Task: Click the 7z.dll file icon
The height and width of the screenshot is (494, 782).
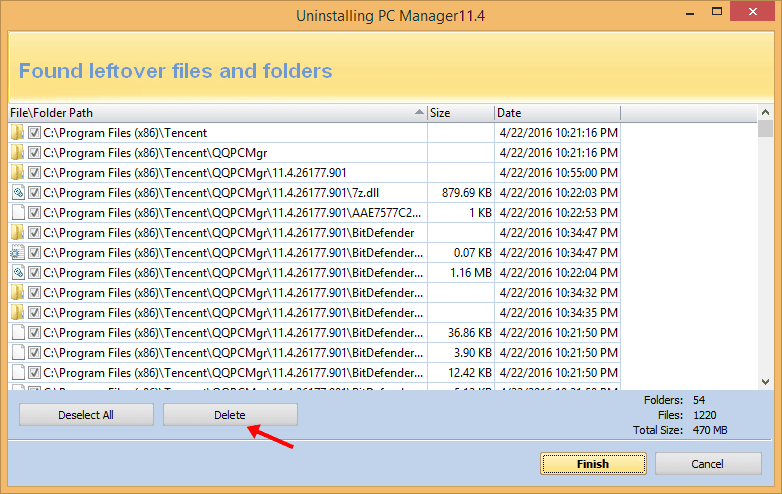Action: click(x=18, y=192)
